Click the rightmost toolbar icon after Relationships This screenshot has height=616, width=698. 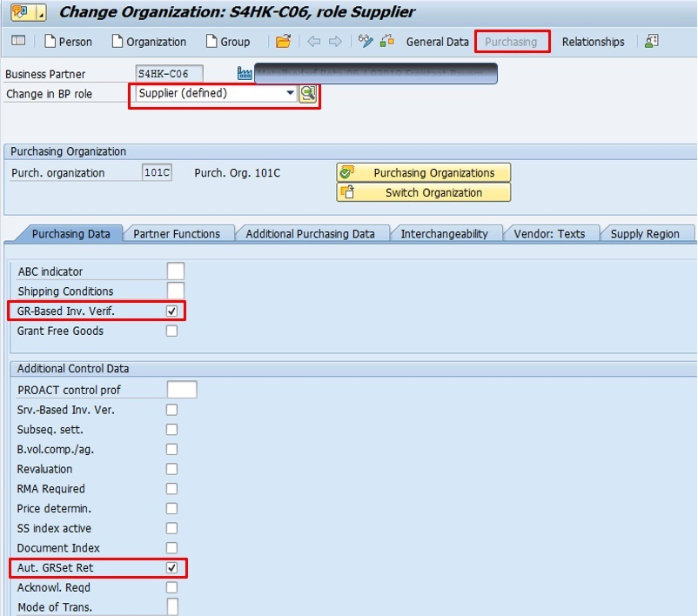pyautogui.click(x=651, y=42)
